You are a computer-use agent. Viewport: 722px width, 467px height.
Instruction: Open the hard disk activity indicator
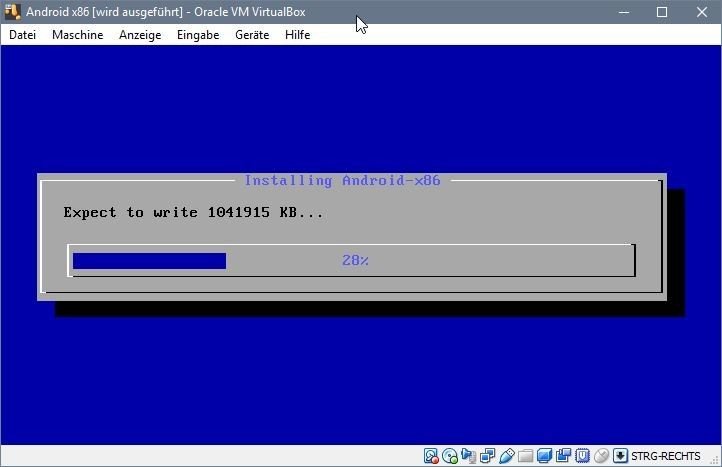point(431,456)
